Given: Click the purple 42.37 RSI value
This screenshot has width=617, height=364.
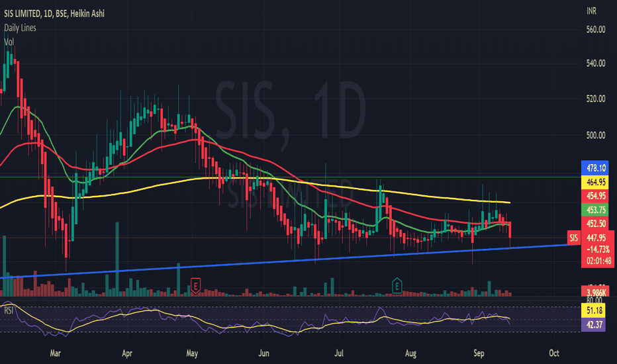Looking at the screenshot, I should (593, 325).
